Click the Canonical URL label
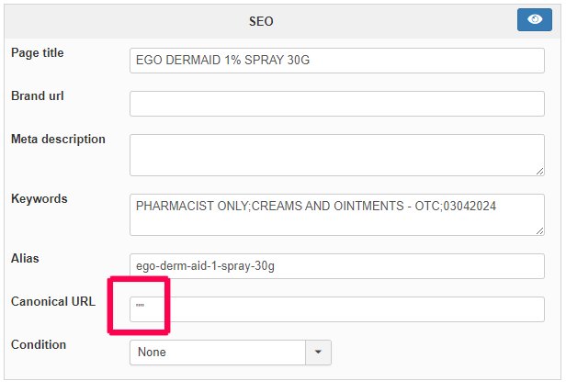Viewport: 566px width, 392px height. 53,301
